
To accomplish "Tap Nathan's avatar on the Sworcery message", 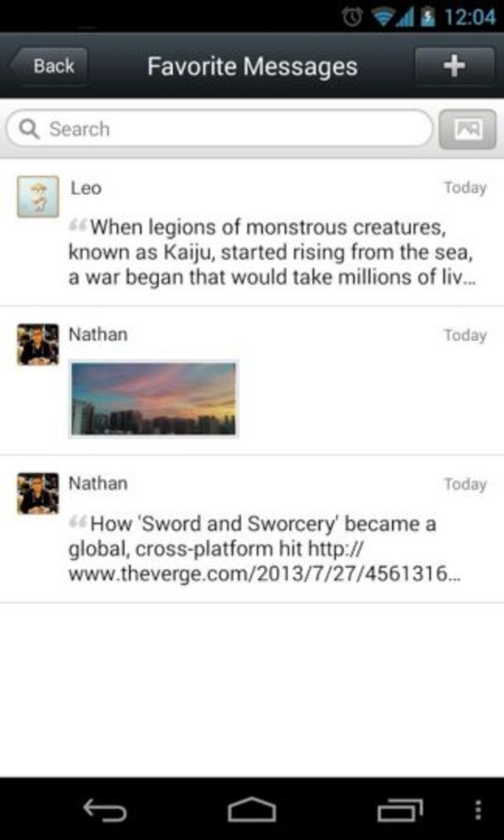I will (38, 493).
